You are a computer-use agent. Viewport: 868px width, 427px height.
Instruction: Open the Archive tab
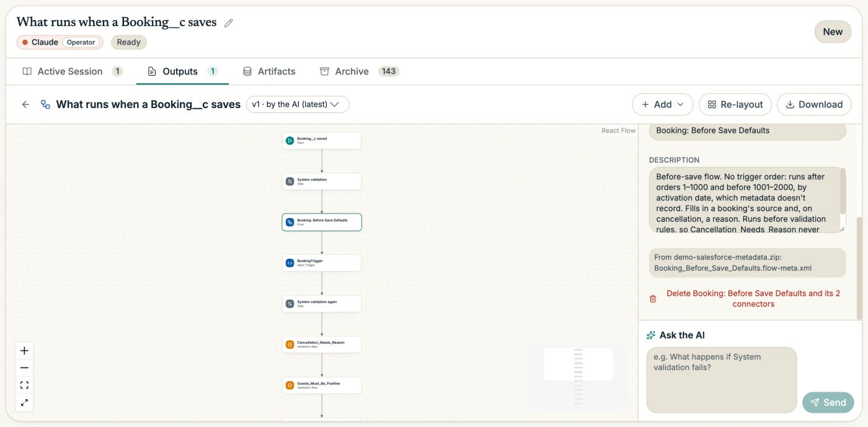tap(359, 71)
